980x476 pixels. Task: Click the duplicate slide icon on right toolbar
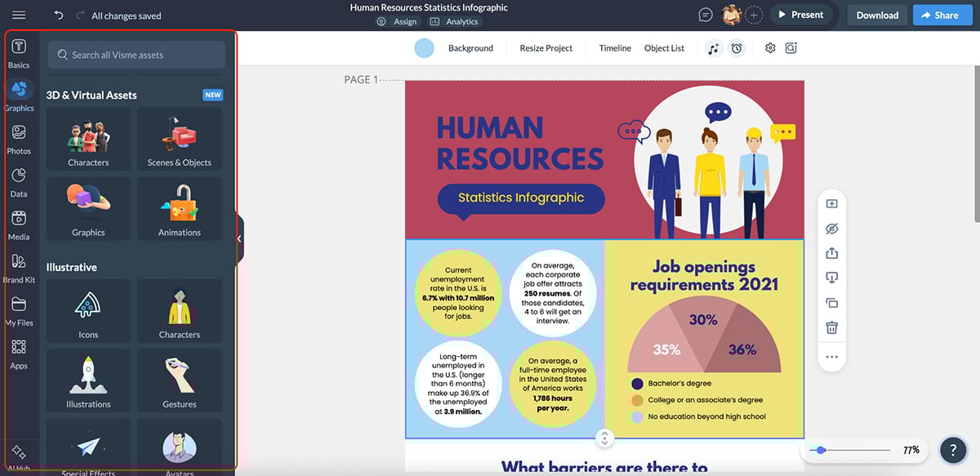(831, 302)
